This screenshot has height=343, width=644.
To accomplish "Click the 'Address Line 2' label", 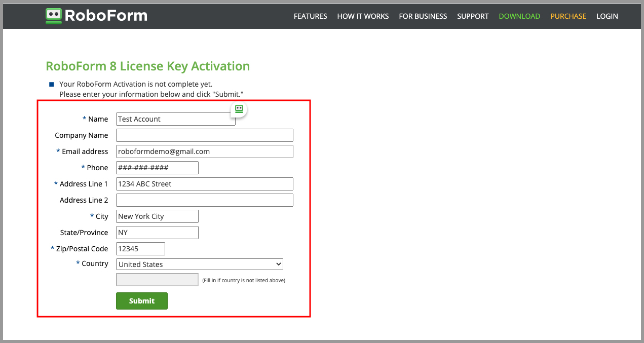I will (x=84, y=200).
